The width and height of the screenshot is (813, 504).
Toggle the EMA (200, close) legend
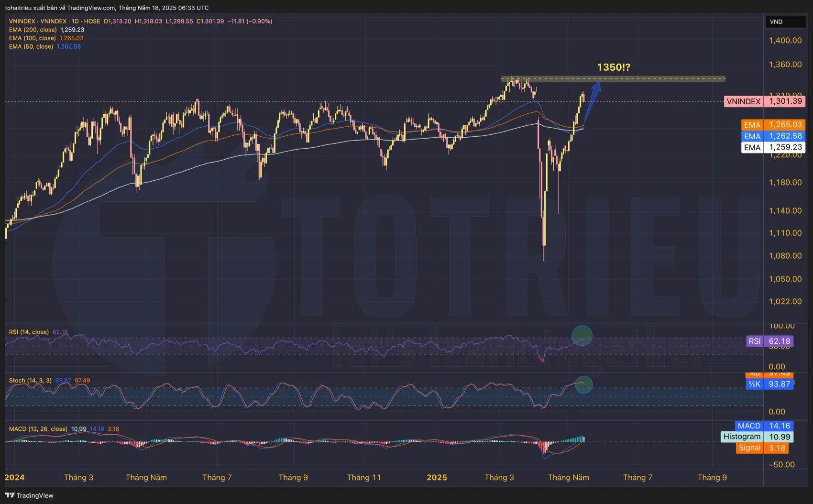tap(33, 30)
